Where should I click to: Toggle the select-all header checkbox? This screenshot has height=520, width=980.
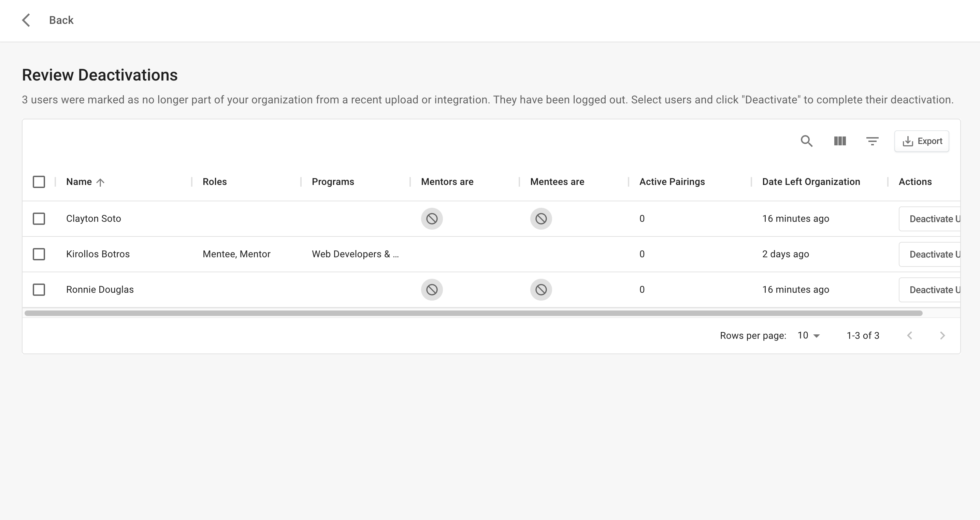click(x=39, y=182)
